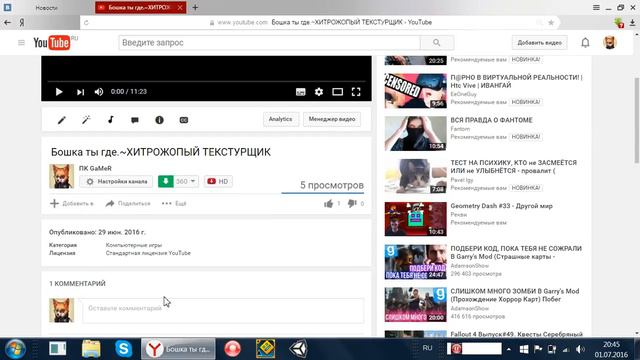This screenshot has height=360, width=640.
Task: Open СЛИШКОМ МНОГО ЗОМБИ video thumbnail
Action: pos(416,304)
